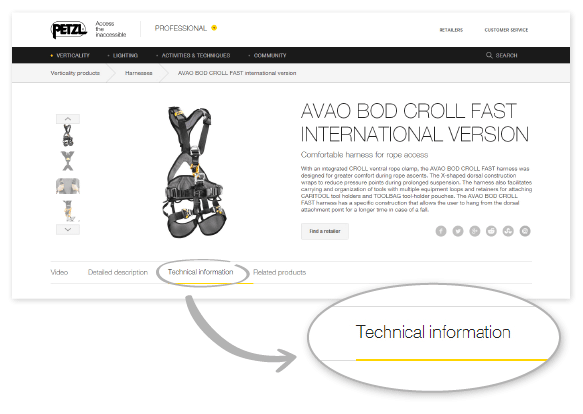Viewport: 583px width, 414px height.
Task: Click the yellow dot beside PROFESSIONAL
Action: (214, 28)
